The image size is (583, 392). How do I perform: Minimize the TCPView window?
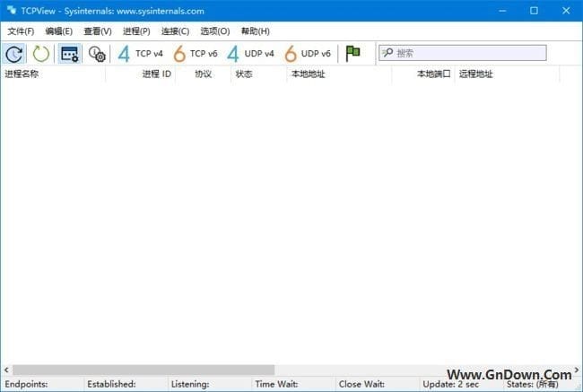(502, 11)
